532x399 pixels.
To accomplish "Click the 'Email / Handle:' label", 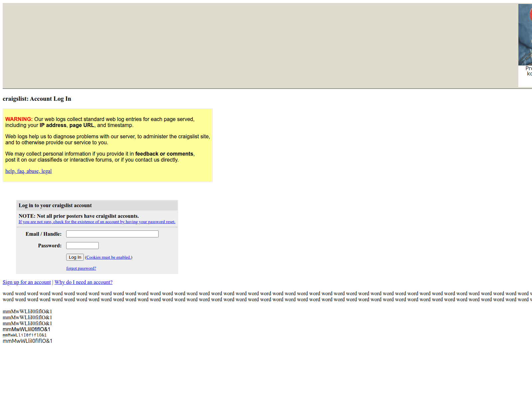I will coord(44,234).
